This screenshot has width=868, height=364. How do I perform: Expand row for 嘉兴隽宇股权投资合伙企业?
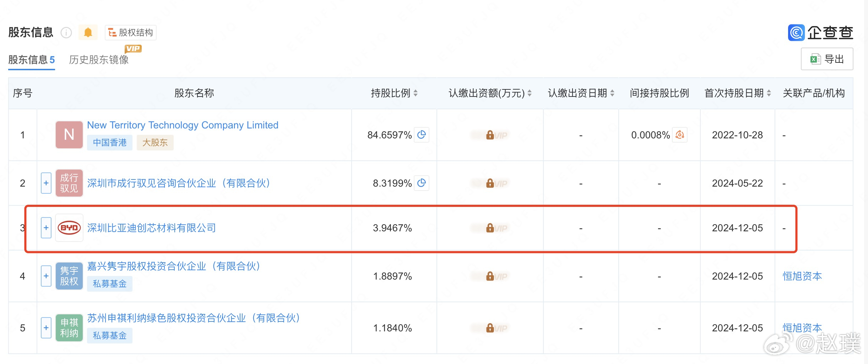point(46,276)
